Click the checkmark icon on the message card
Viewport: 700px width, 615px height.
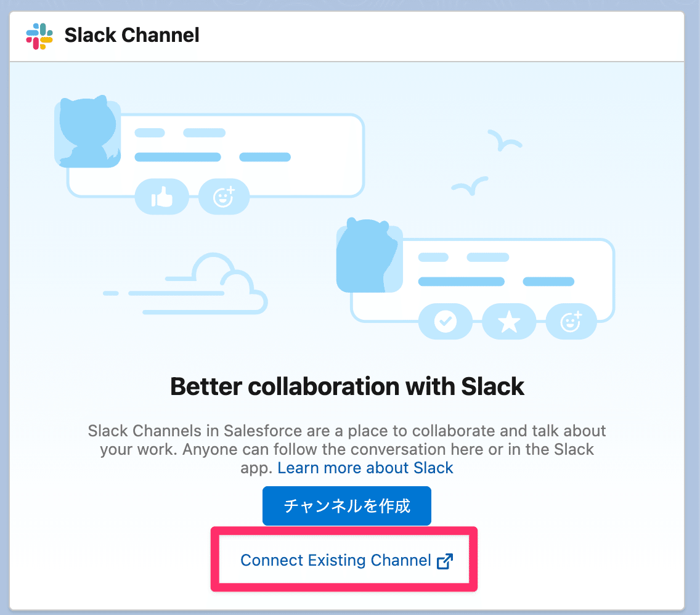(x=446, y=321)
